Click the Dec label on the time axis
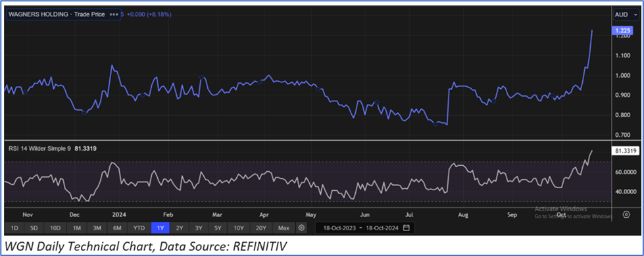This screenshot has width=644, height=256. (x=74, y=215)
